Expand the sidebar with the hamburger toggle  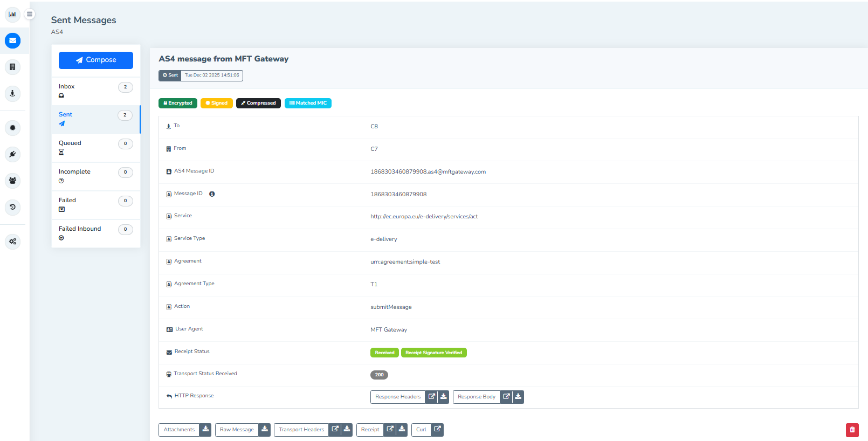point(30,15)
